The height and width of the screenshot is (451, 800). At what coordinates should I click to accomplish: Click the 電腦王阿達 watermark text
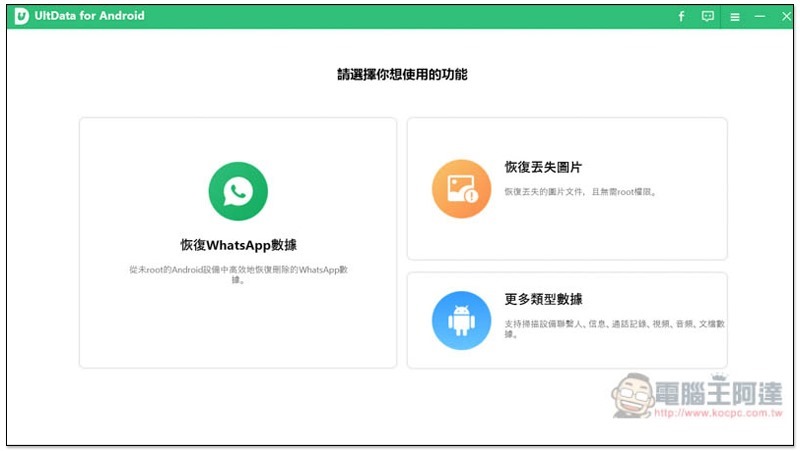(x=719, y=393)
